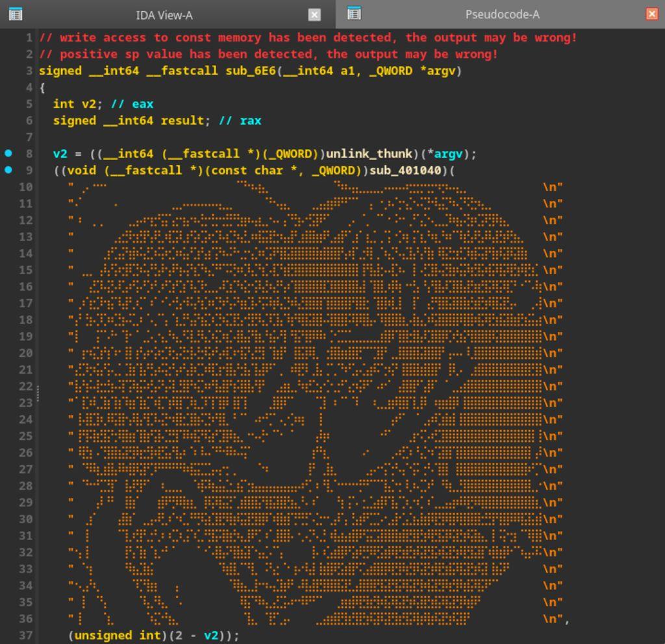Screen dimensions: 665x644
Task: Close the IDA View-A tab
Action: 314,14
